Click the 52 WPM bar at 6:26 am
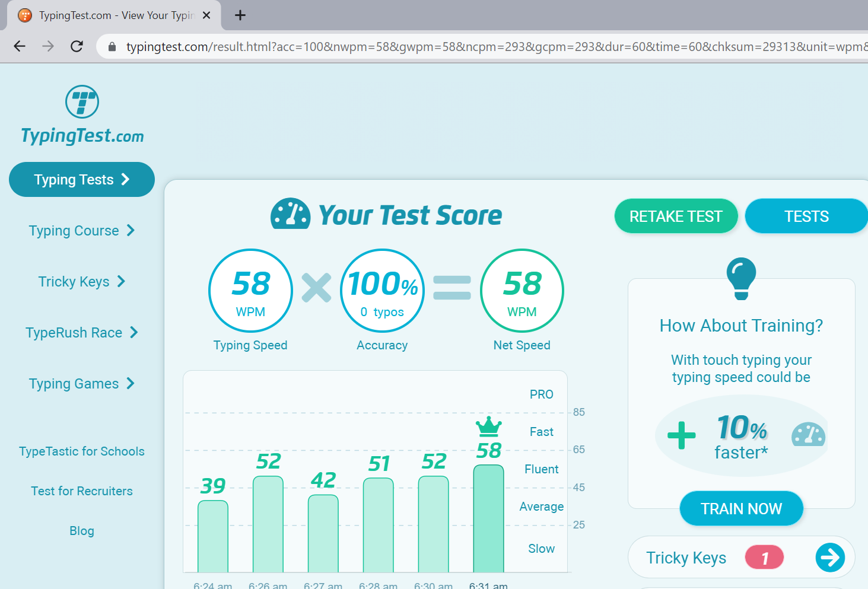This screenshot has height=589, width=868. click(x=268, y=524)
